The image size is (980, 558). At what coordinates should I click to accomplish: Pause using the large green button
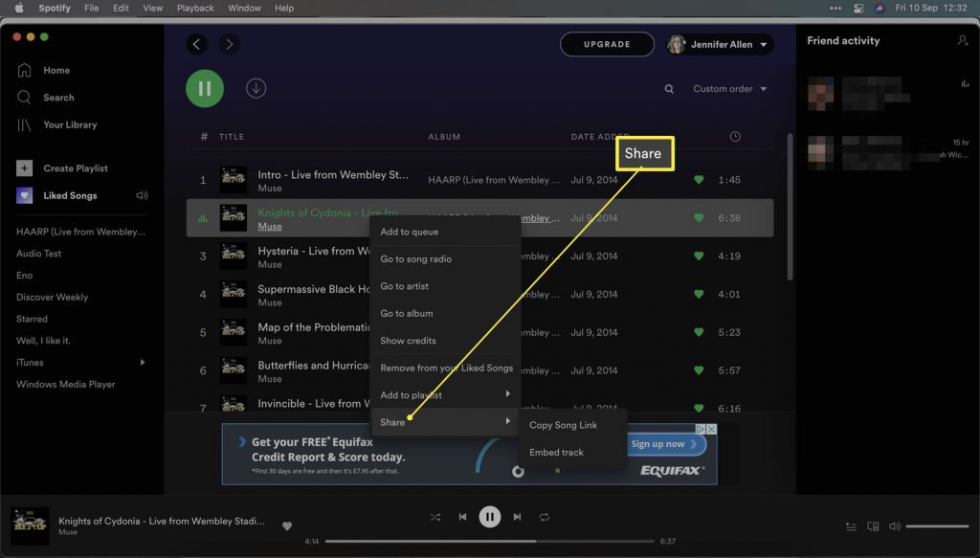click(205, 88)
